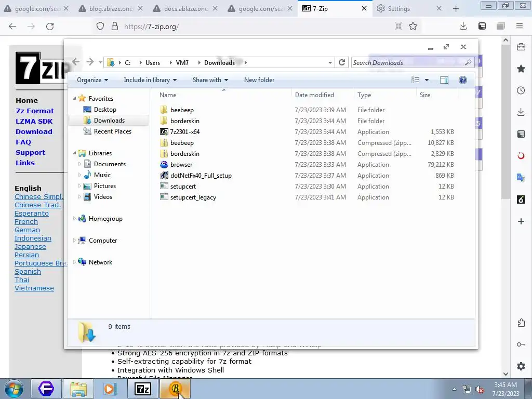Image resolution: width=532 pixels, height=399 pixels.
Task: Open the Share with dropdown
Action: point(210,80)
